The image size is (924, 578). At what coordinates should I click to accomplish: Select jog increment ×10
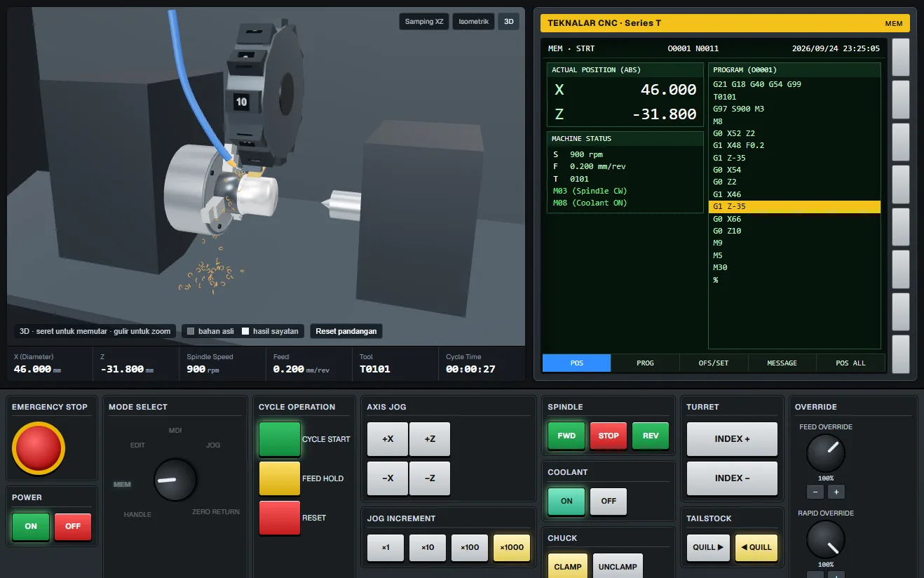pos(428,547)
